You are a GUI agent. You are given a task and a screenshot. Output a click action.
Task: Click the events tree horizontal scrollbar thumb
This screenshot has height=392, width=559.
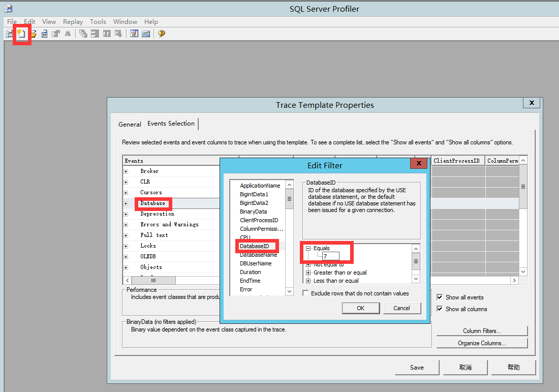(153, 280)
